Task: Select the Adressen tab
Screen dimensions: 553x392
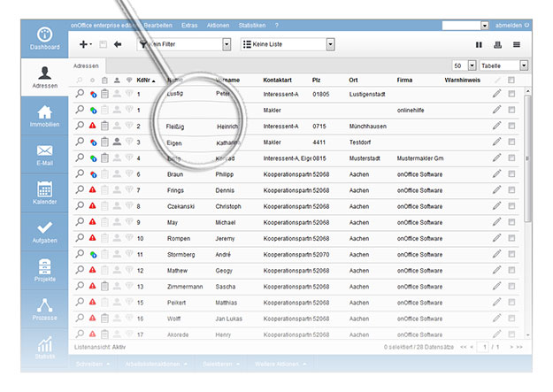Action: pos(86,66)
